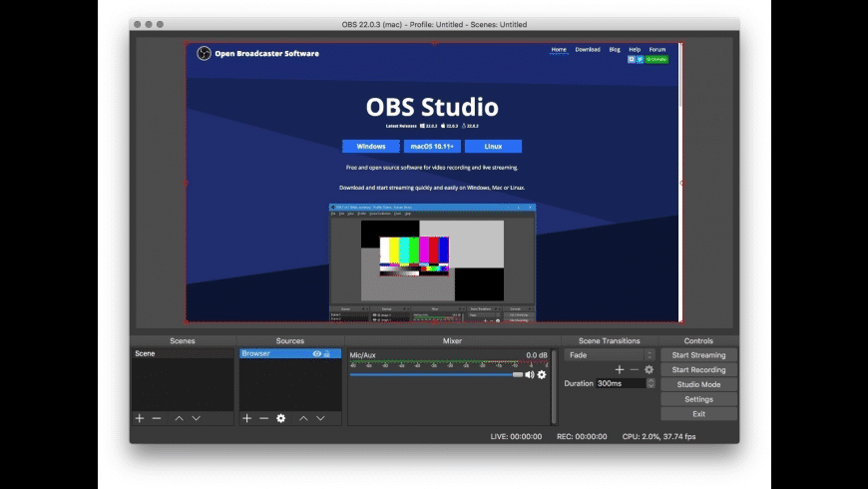868x489 pixels.
Task: Click the Start Streaming button
Action: point(698,355)
